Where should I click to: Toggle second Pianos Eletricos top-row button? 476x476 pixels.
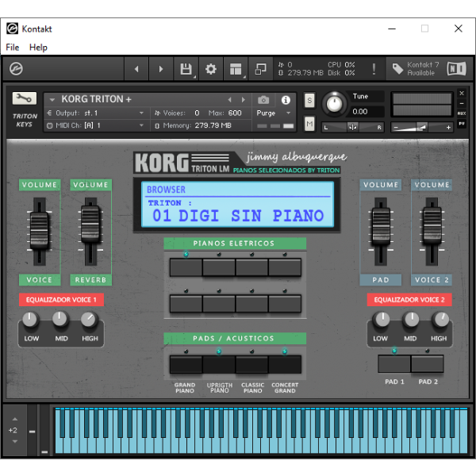[x=219, y=267]
